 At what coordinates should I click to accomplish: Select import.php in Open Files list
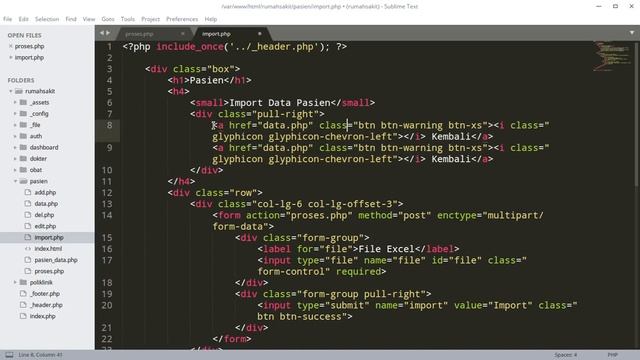29,58
